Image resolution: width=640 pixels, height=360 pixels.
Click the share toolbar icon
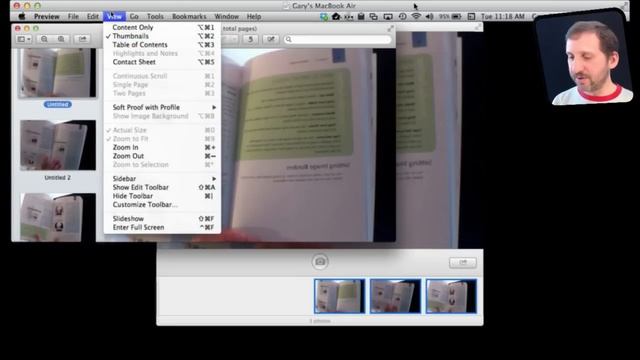pyautogui.click(x=82, y=39)
